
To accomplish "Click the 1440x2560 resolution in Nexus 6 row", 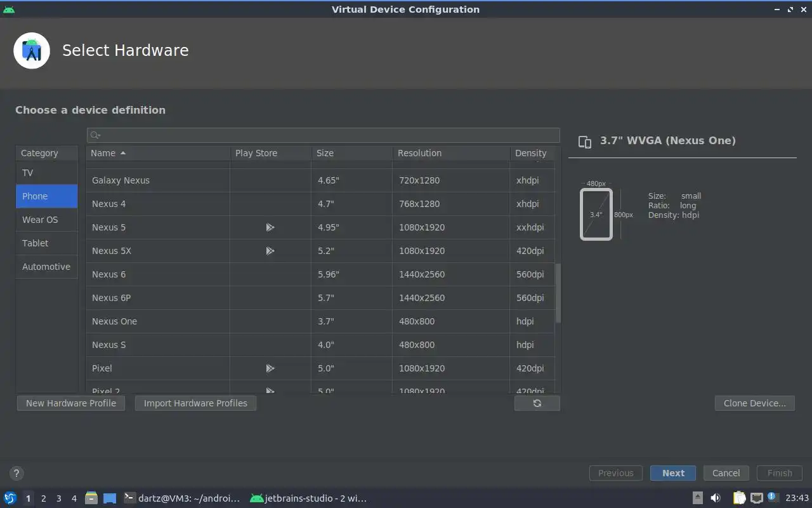I will coord(422,274).
